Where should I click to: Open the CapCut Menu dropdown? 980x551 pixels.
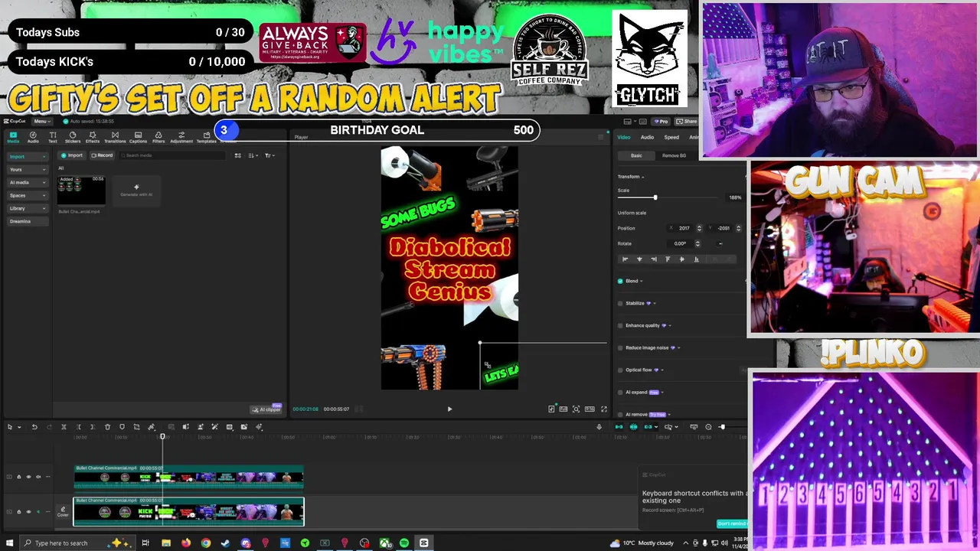pyautogui.click(x=41, y=121)
